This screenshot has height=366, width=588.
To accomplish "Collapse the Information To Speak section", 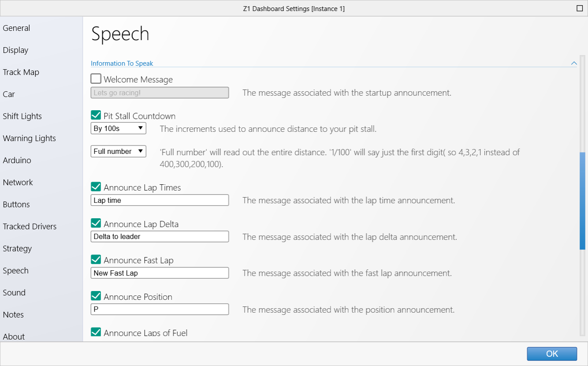I will [x=574, y=63].
